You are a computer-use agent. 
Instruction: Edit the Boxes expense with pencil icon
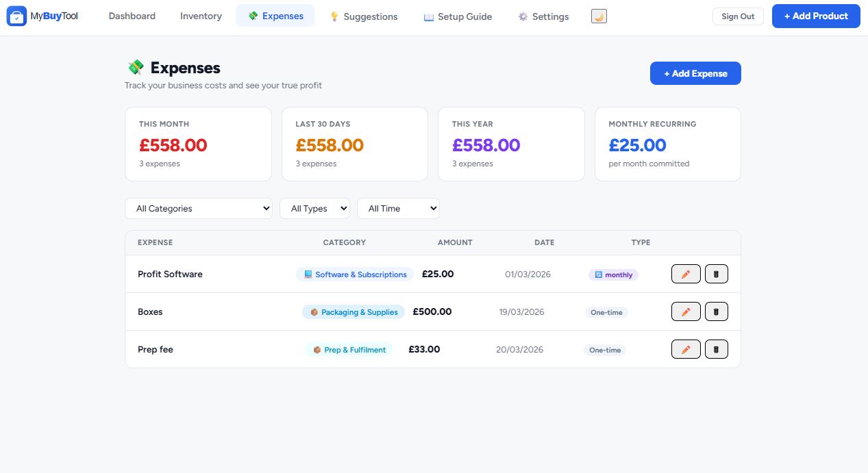(686, 311)
